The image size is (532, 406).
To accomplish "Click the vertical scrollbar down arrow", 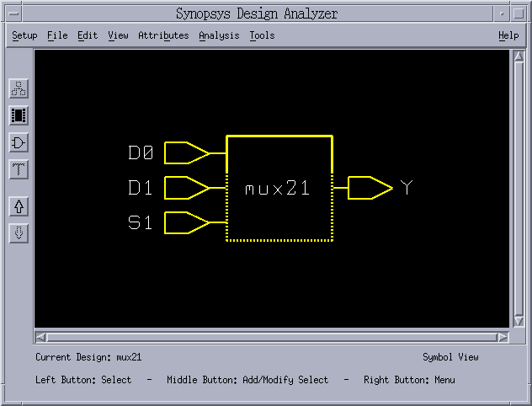I will coord(519,321).
